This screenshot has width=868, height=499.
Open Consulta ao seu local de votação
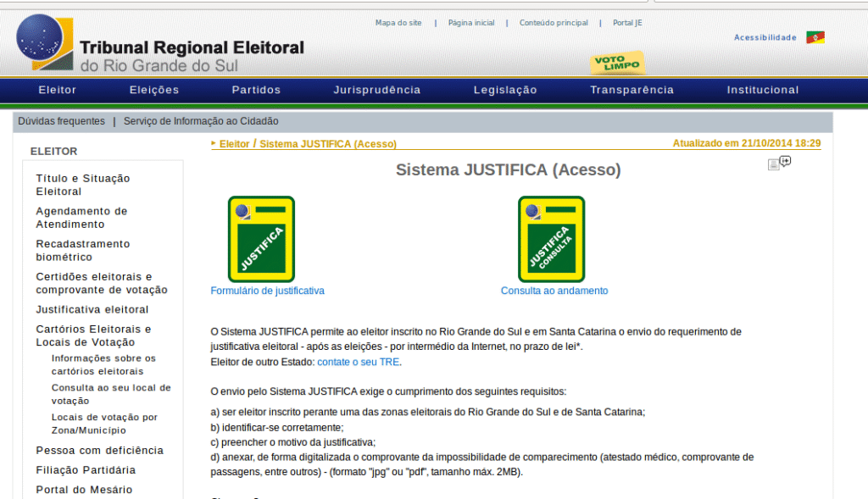point(110,394)
